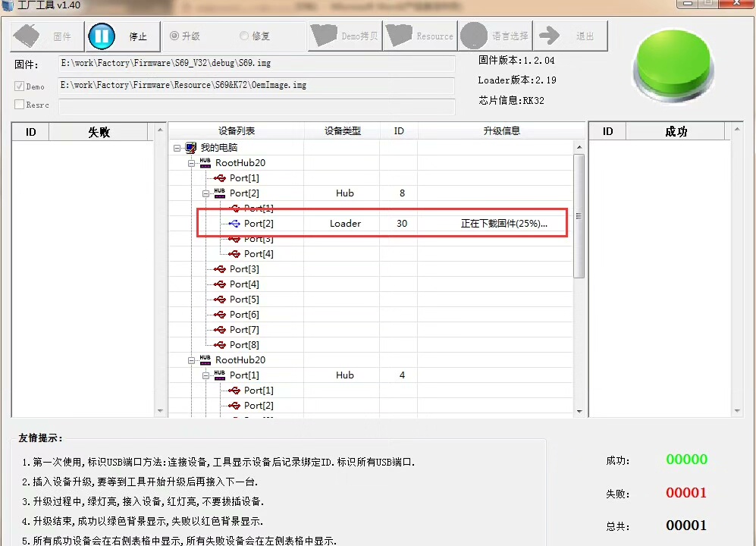Collapse the Port[1] Hub ID 4 node

point(206,375)
